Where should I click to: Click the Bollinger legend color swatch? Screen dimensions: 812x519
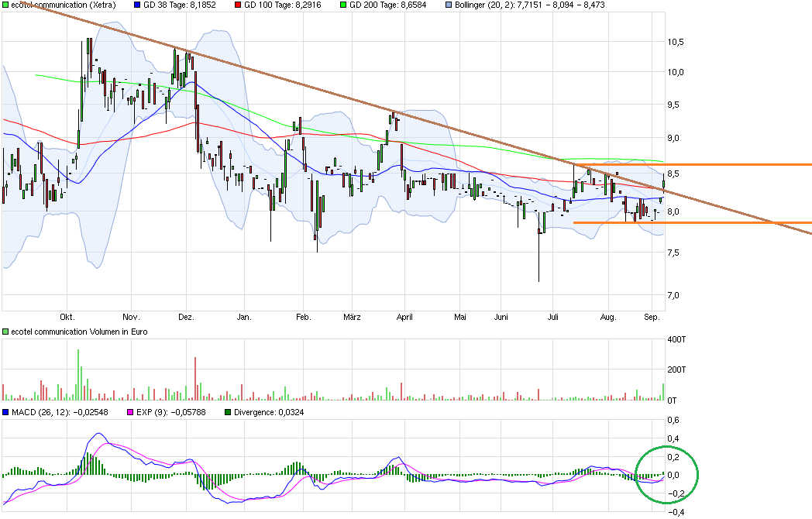449,5
